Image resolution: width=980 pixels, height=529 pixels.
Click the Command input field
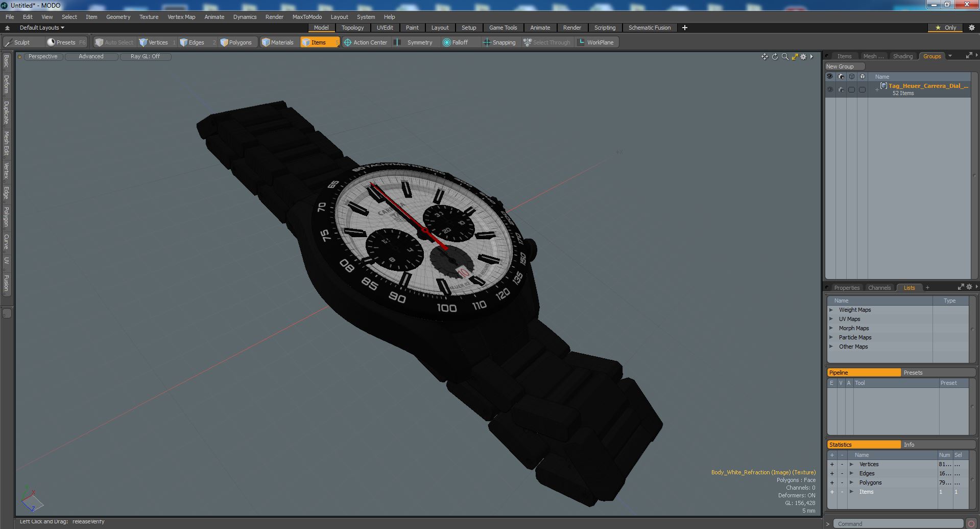(x=898, y=523)
